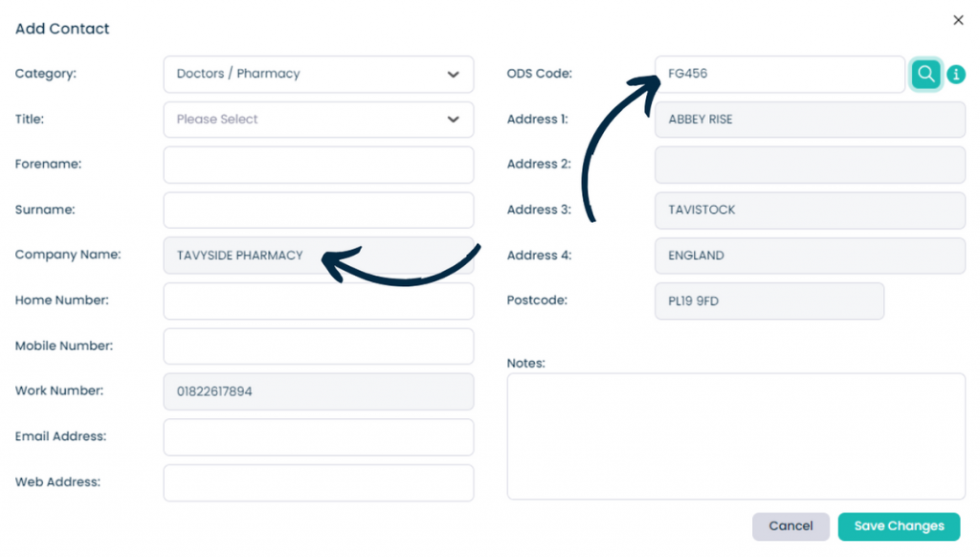Click the ODS Code field containing FG456
Screen dimensions: 980x557
click(780, 75)
